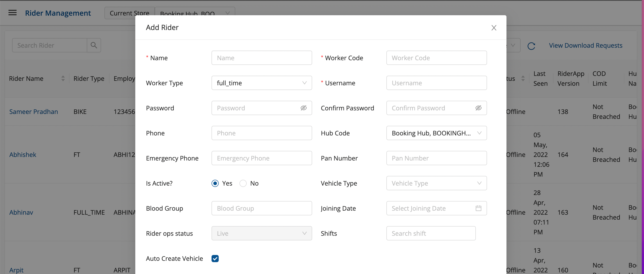The width and height of the screenshot is (644, 274).
Task: Open the Hub Code dropdown
Action: (436, 133)
